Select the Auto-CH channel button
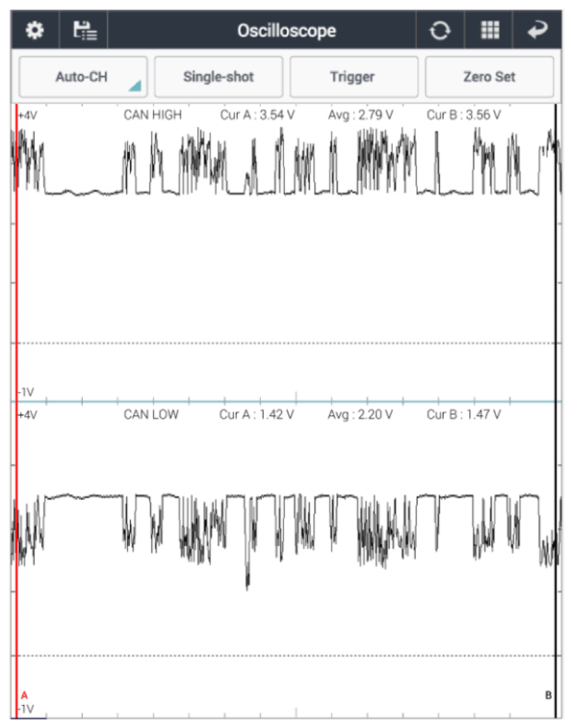Image resolution: width=573 pixels, height=728 pixels. pos(83,77)
